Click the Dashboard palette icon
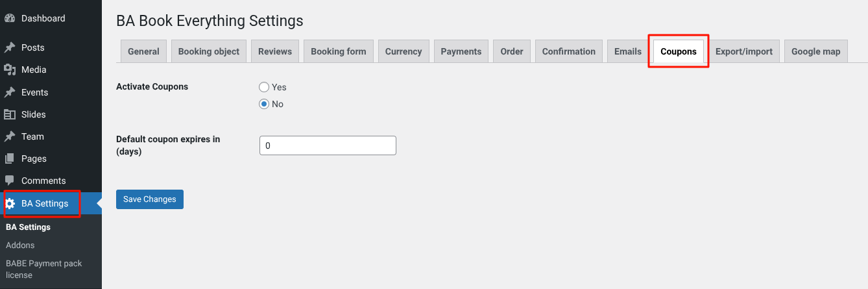 (10, 18)
